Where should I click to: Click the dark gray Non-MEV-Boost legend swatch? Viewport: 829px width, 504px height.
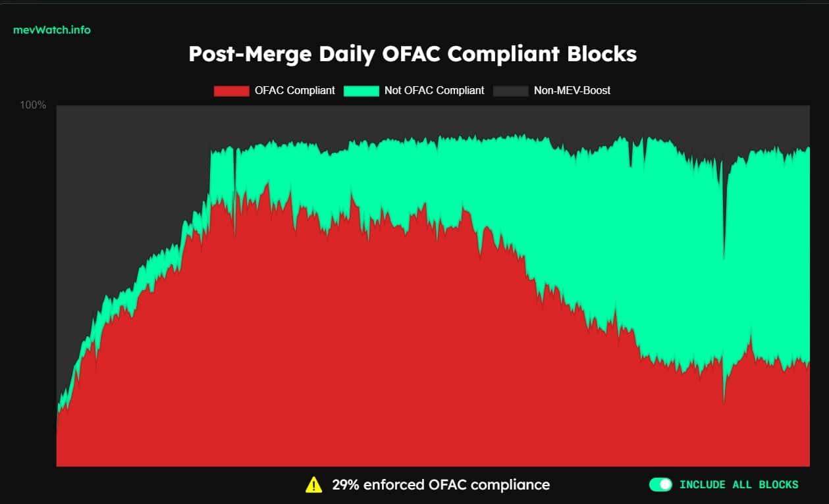510,91
